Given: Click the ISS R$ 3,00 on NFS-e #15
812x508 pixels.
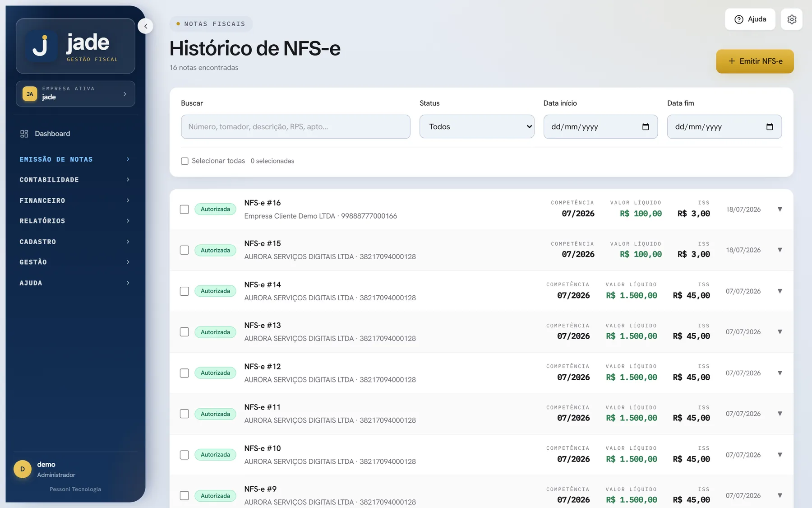Looking at the screenshot, I should [693, 254].
